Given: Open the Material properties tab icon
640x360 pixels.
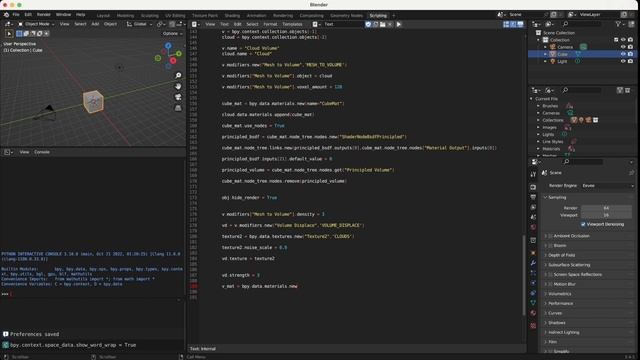Looking at the screenshot, I should point(533,313).
